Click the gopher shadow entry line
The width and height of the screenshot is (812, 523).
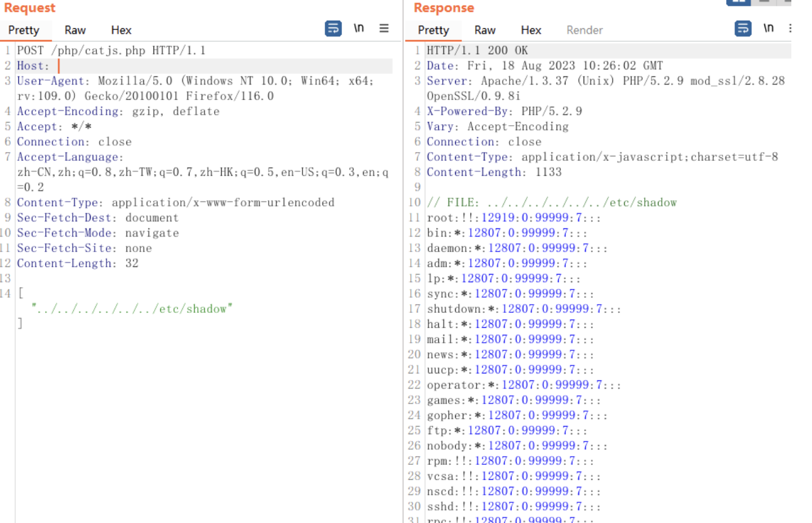[518, 415]
